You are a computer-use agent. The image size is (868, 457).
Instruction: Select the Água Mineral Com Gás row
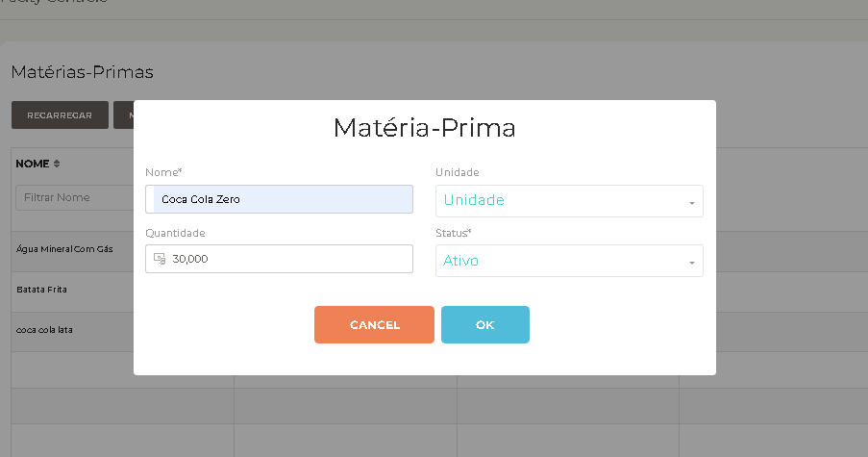pos(72,251)
